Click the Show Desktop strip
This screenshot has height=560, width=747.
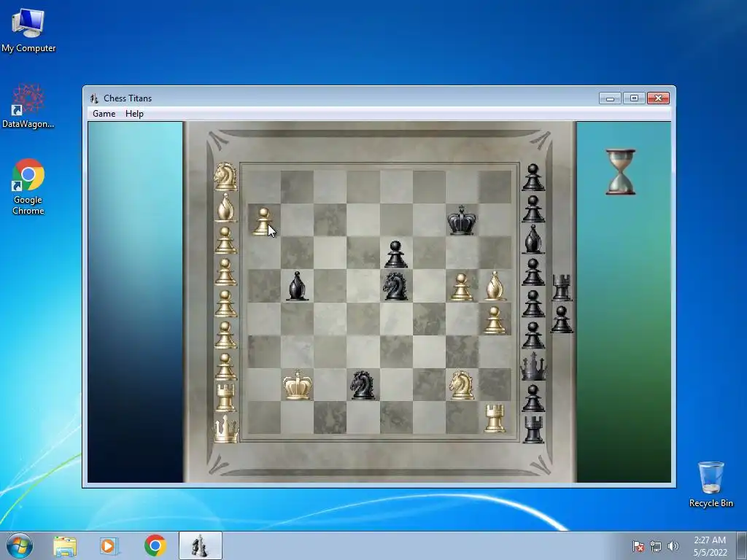(742, 545)
